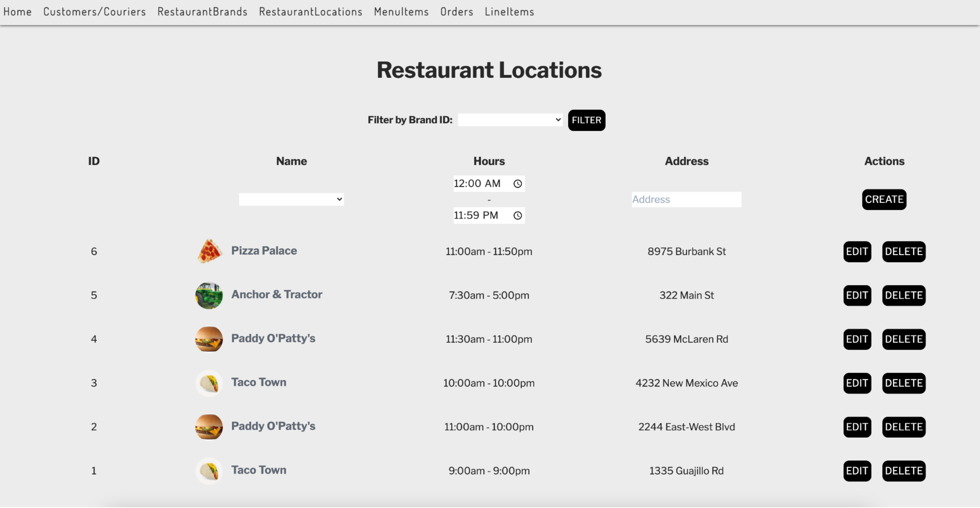980x508 pixels.
Task: Delete the Anchor & Tractor location
Action: [904, 296]
